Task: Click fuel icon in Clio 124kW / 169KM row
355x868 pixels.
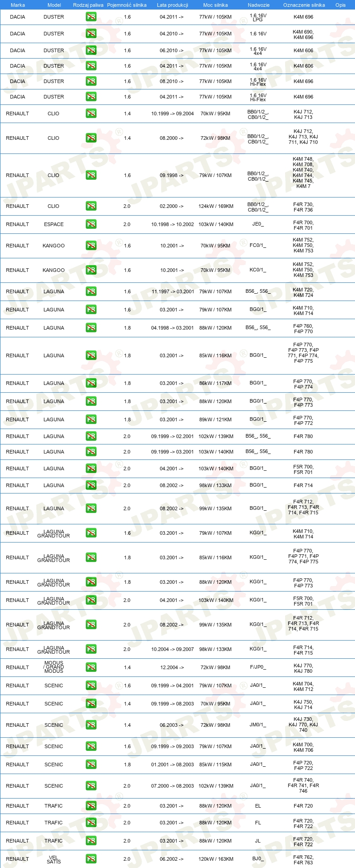Action: tap(91, 206)
